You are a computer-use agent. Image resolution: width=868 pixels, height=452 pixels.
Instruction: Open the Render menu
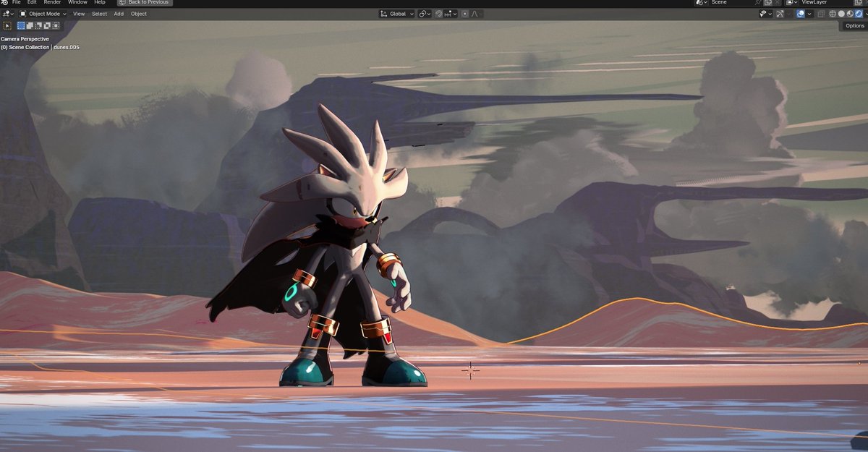(52, 2)
